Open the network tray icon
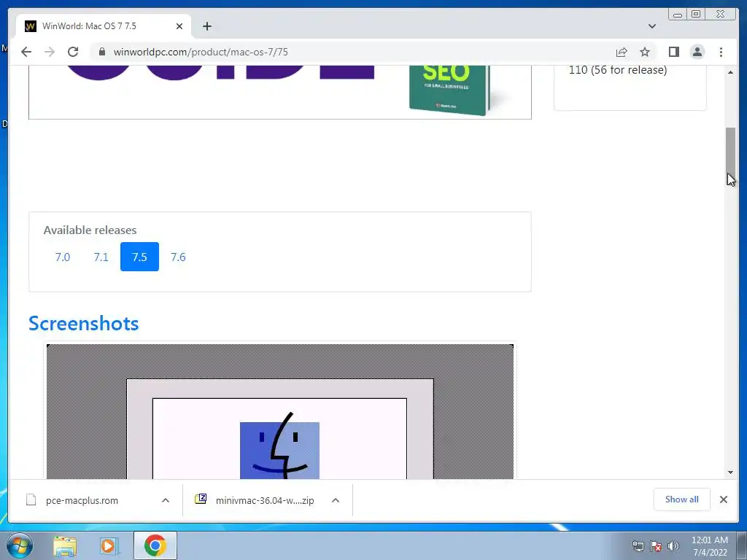The width and height of the screenshot is (747, 560). (x=638, y=546)
